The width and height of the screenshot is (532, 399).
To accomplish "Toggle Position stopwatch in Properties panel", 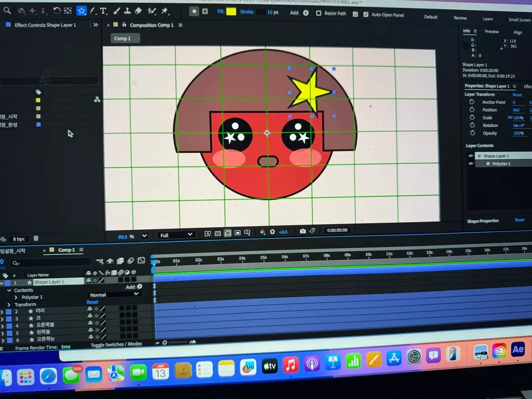I will point(471,110).
